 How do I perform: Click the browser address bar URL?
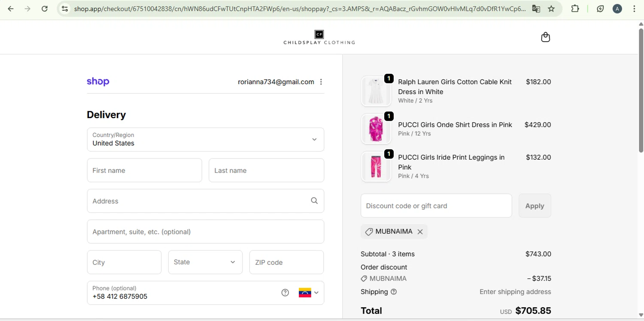(300, 9)
